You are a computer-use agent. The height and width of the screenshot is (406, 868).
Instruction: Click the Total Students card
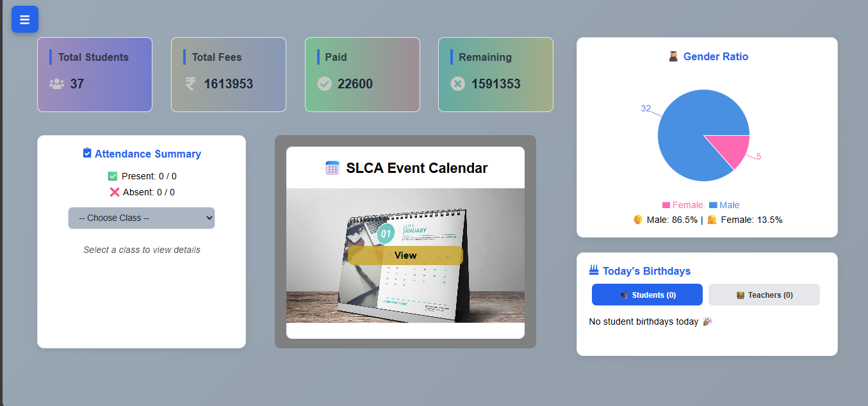(x=95, y=74)
